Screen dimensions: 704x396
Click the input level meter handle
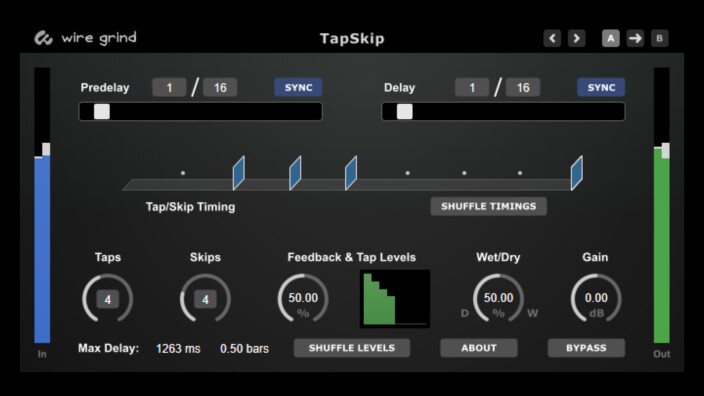(46, 150)
